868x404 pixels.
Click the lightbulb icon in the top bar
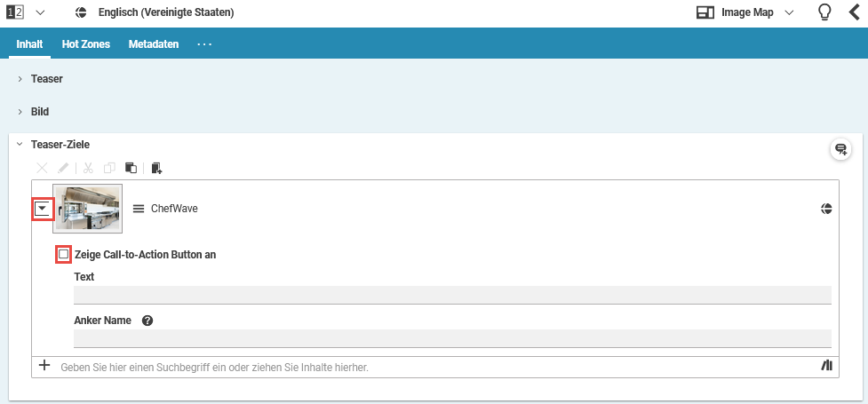coord(824,12)
